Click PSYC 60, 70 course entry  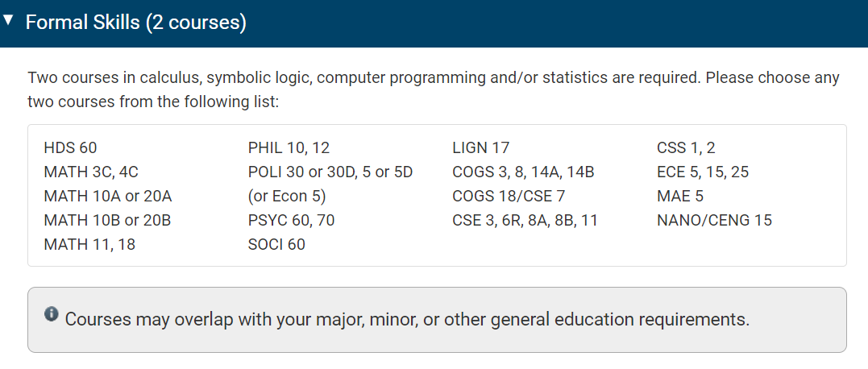pyautogui.click(x=291, y=221)
